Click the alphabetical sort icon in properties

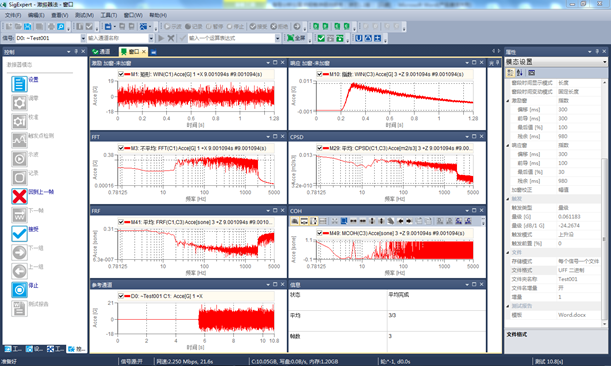[519, 73]
